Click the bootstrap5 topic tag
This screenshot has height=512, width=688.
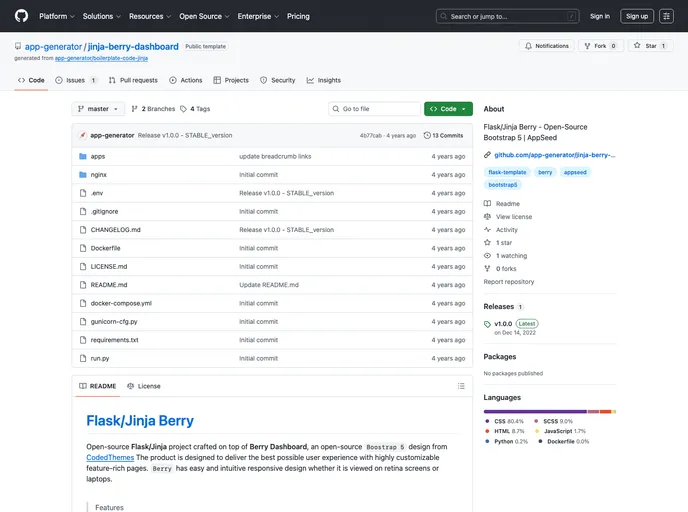(x=502, y=185)
